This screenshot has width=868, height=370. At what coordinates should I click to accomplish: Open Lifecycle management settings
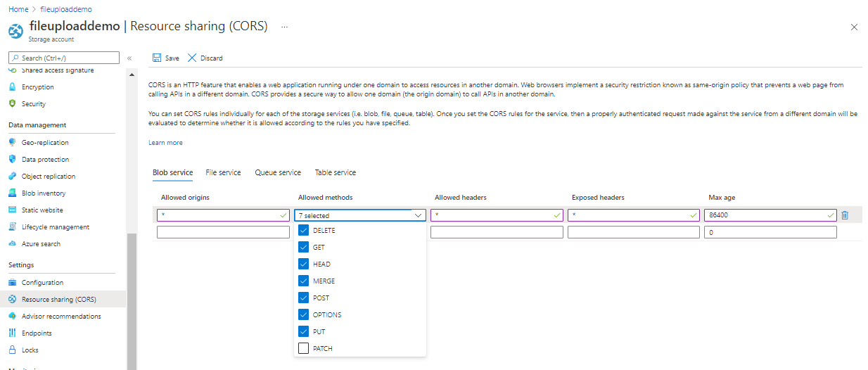point(56,227)
